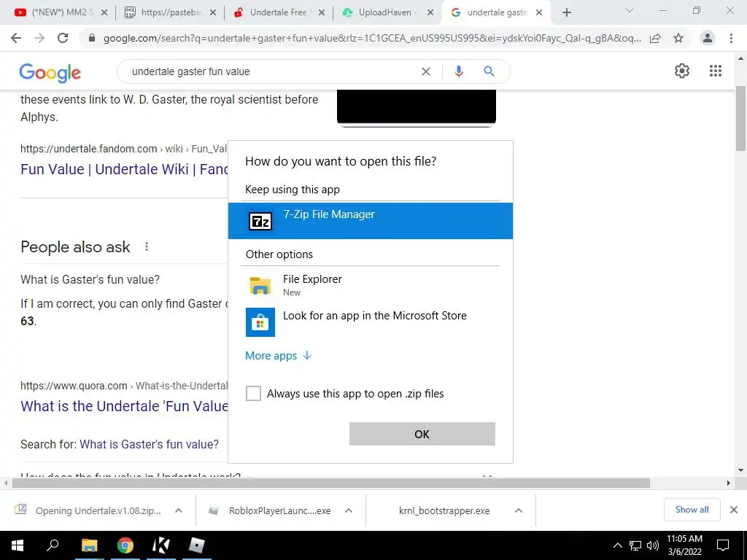The width and height of the screenshot is (747, 560).
Task: Open Roblox from the taskbar
Action: [197, 545]
